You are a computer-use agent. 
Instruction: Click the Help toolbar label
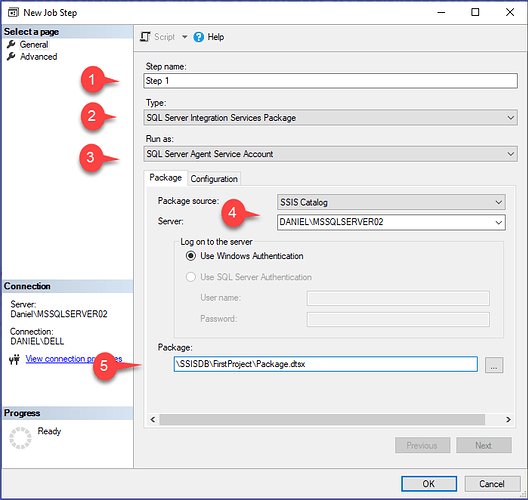[x=216, y=37]
